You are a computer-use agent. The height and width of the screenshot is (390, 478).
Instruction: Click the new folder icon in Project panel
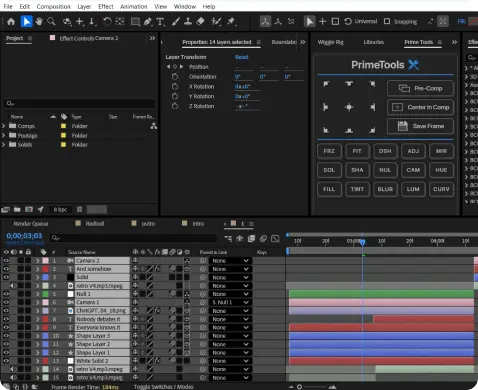(x=17, y=209)
